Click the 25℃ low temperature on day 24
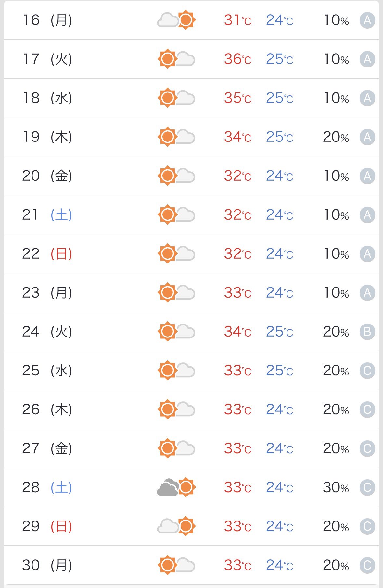Viewport: 383px width, 588px height. coord(280,332)
